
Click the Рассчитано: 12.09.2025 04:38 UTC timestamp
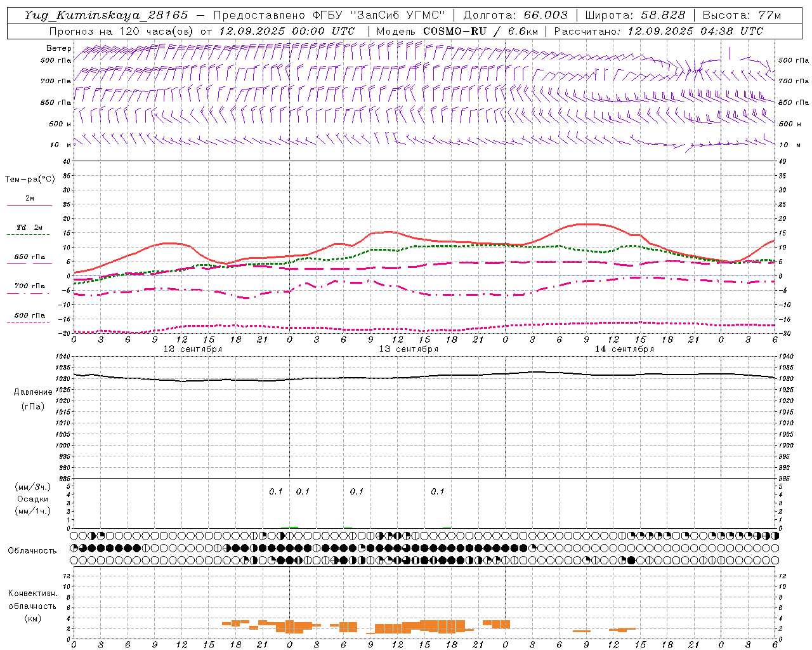(x=658, y=31)
